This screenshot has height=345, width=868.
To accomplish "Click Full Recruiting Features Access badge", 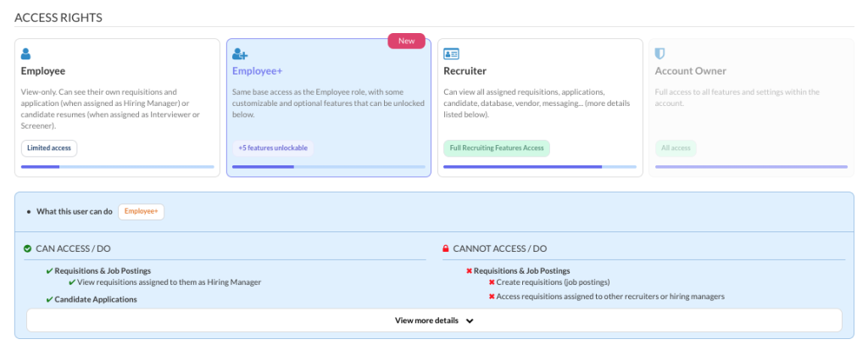I will [497, 148].
